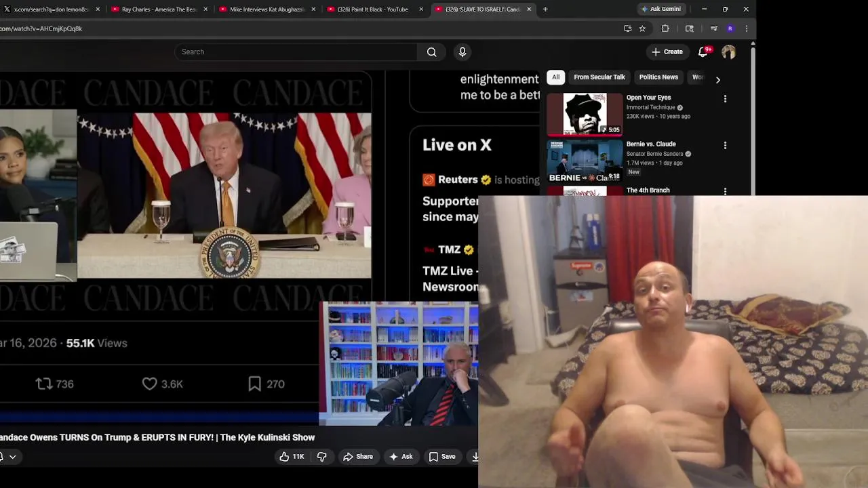Click the 55.1K Views text

coord(96,343)
